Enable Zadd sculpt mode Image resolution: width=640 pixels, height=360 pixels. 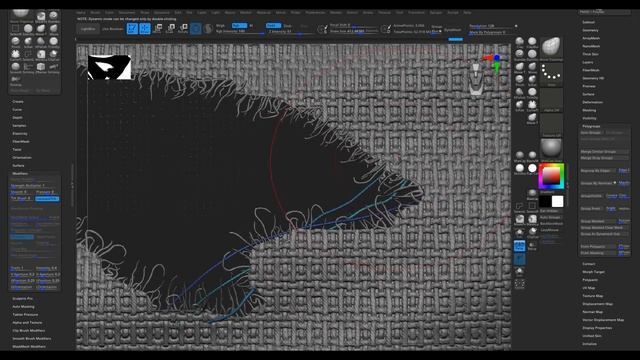pos(273,25)
